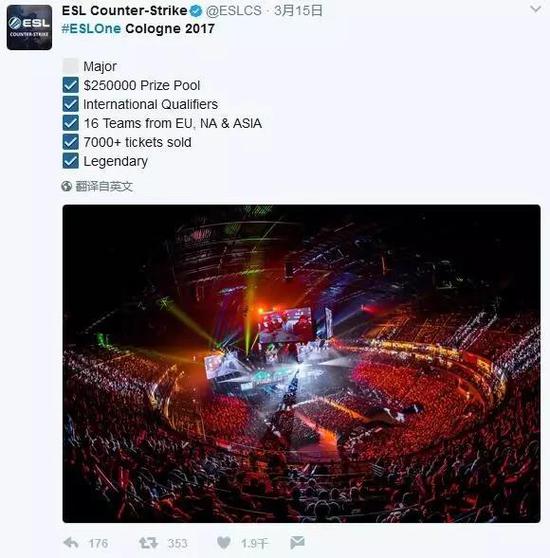Click the checkmark beside $250000 Prize Pool
The image size is (550, 558).
[70, 85]
